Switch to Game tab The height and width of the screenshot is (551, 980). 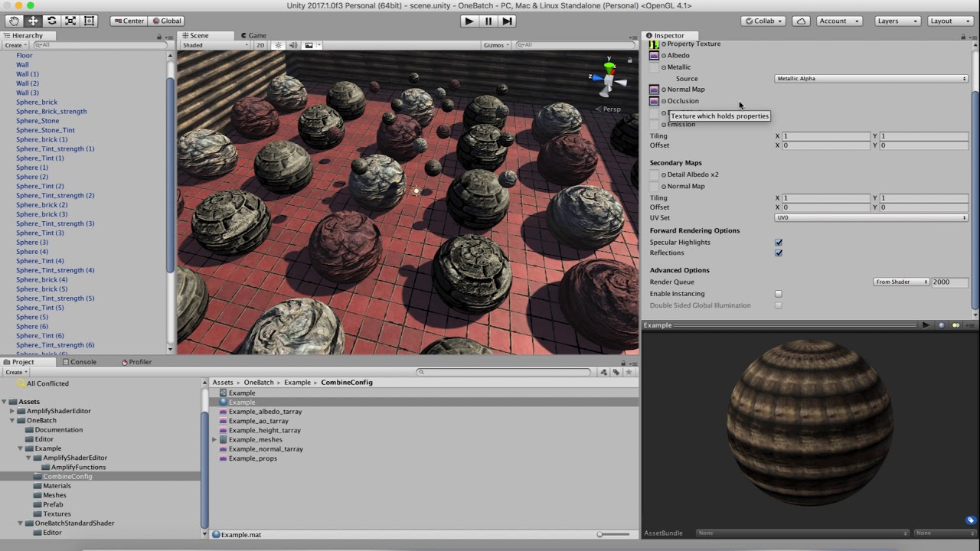[x=253, y=35]
